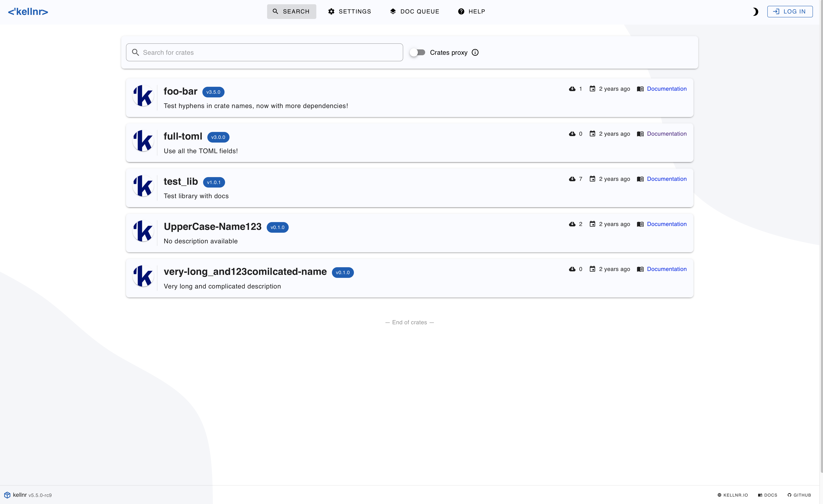Open the Doc Queue page

click(415, 11)
